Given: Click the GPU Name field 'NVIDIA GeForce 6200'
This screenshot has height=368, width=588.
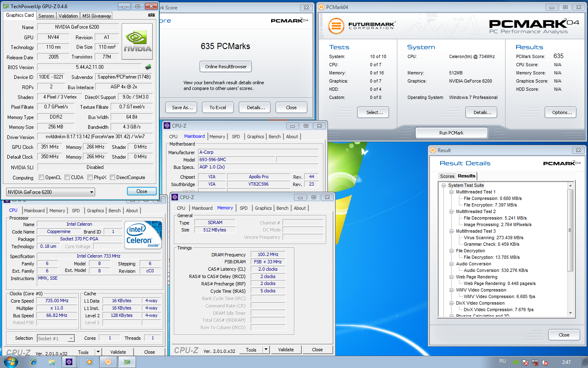Looking at the screenshot, I should (77, 27).
